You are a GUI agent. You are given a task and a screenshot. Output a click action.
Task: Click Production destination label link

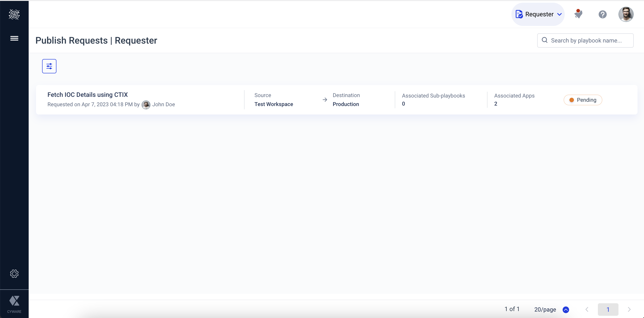pos(346,104)
